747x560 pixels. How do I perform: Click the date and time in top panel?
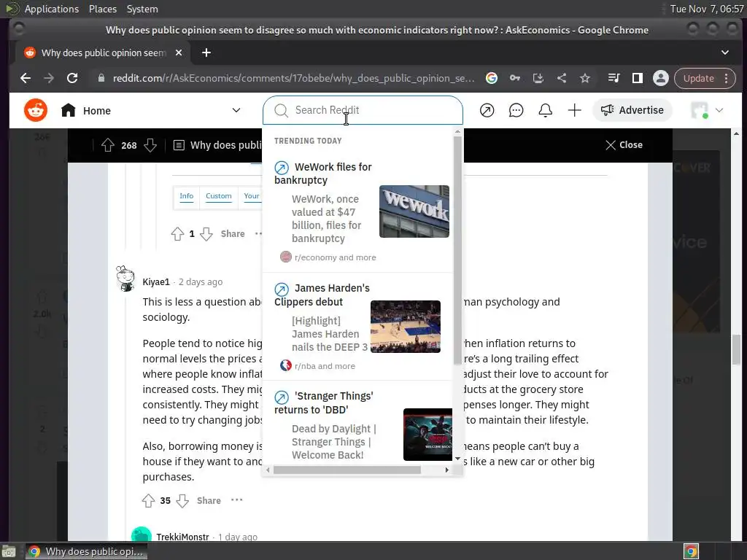(706, 9)
